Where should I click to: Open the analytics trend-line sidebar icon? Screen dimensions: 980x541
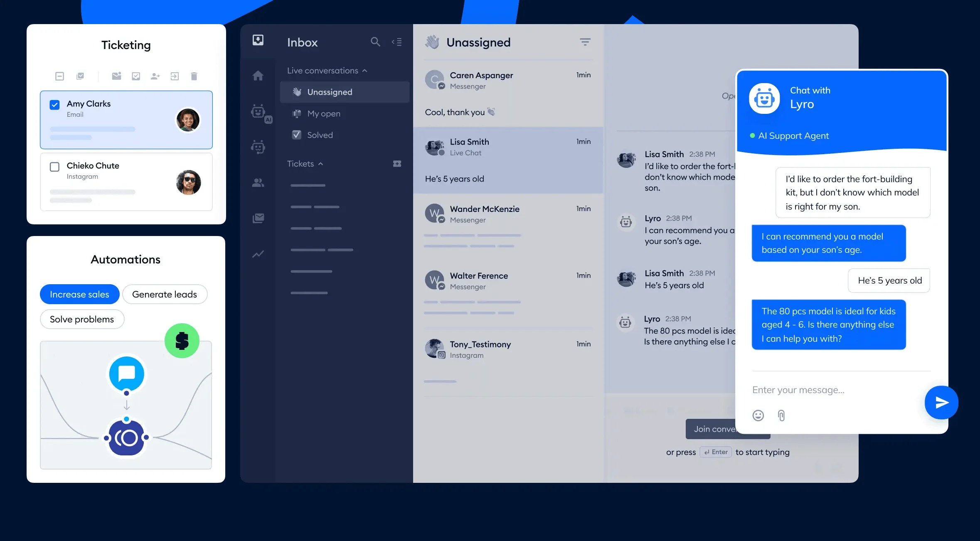[258, 254]
